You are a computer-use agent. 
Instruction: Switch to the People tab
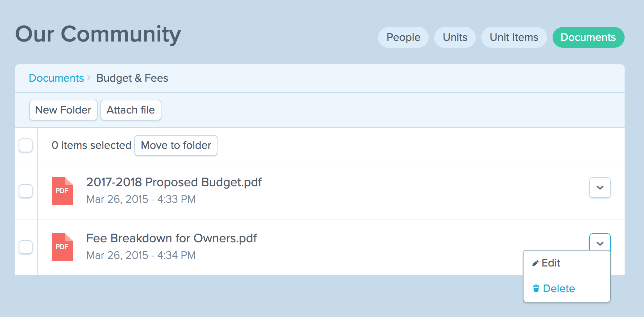403,37
